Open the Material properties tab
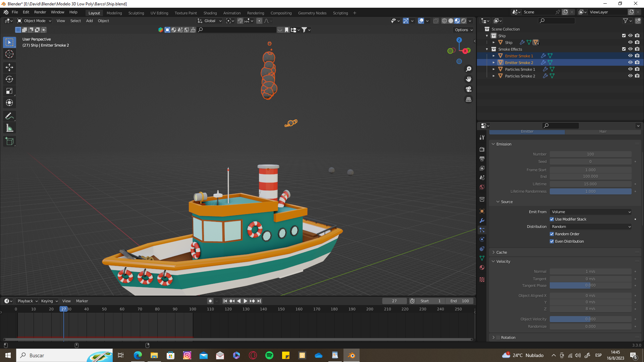This screenshot has width=644, height=362. click(482, 267)
